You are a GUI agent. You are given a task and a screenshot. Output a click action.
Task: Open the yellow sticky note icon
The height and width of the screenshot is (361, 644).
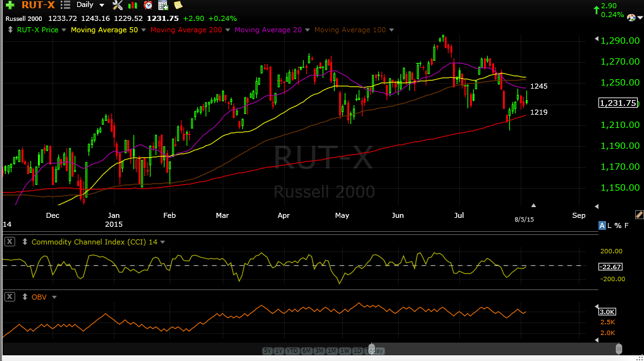(178, 5)
